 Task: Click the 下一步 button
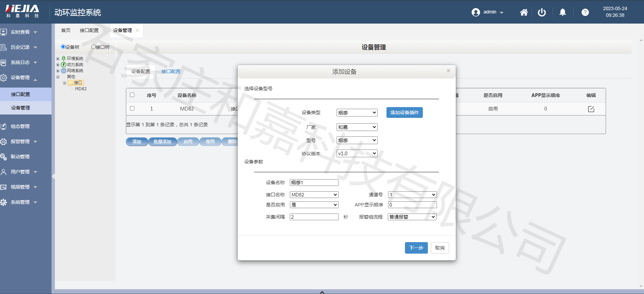tap(416, 248)
